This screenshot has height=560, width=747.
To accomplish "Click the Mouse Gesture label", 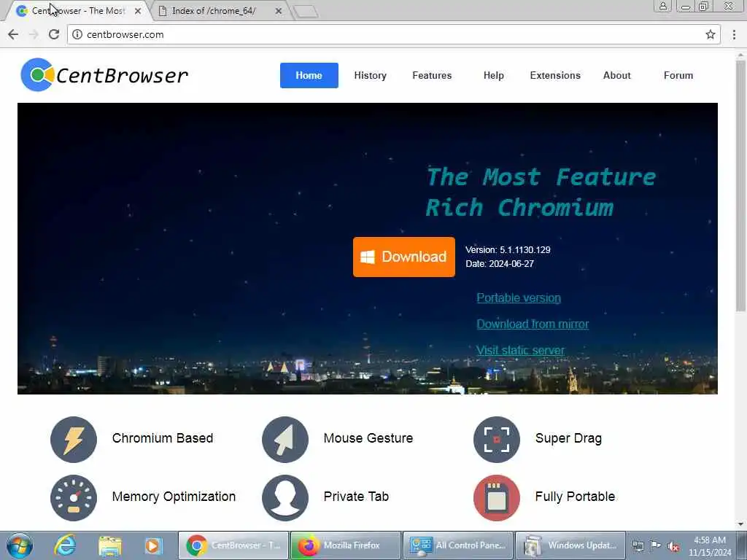I will (x=368, y=438).
